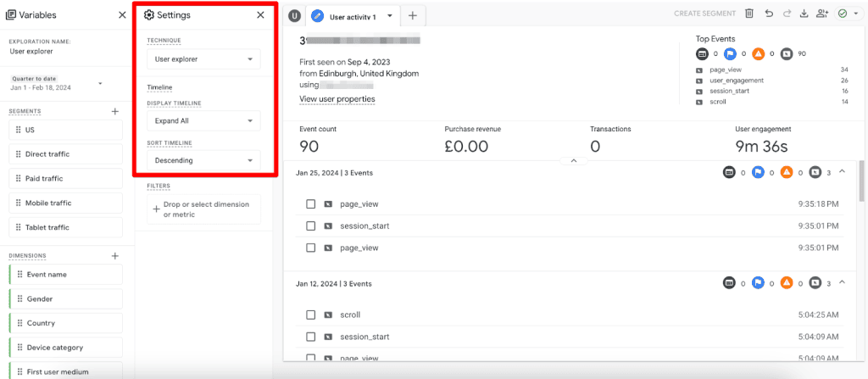Select the Direct traffic segment
The image size is (868, 379).
(66, 154)
